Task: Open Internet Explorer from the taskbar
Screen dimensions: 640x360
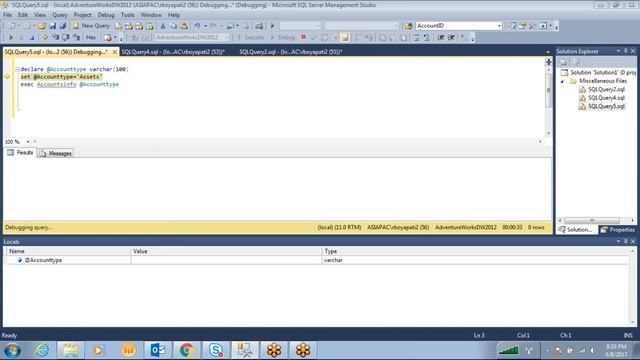Action: pos(42,350)
